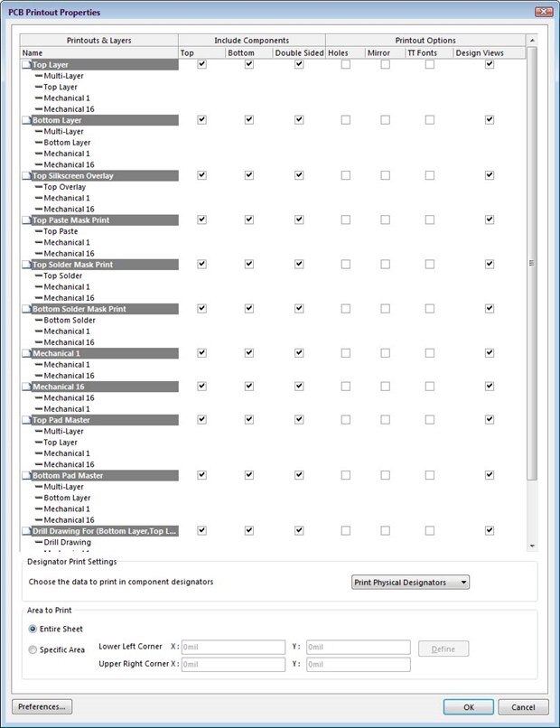Select the Top Solder layer entry
The height and width of the screenshot is (728, 560).
pos(62,275)
